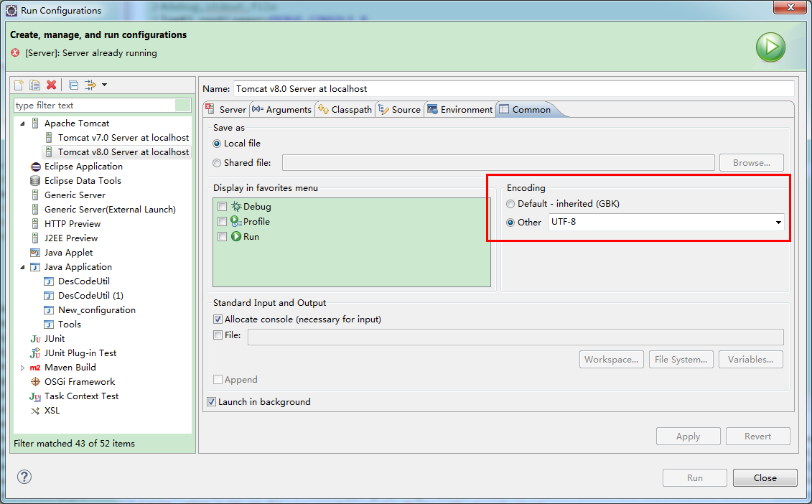This screenshot has width=812, height=504.
Task: Click the Eclipse Data Tools database icon
Action: (35, 181)
